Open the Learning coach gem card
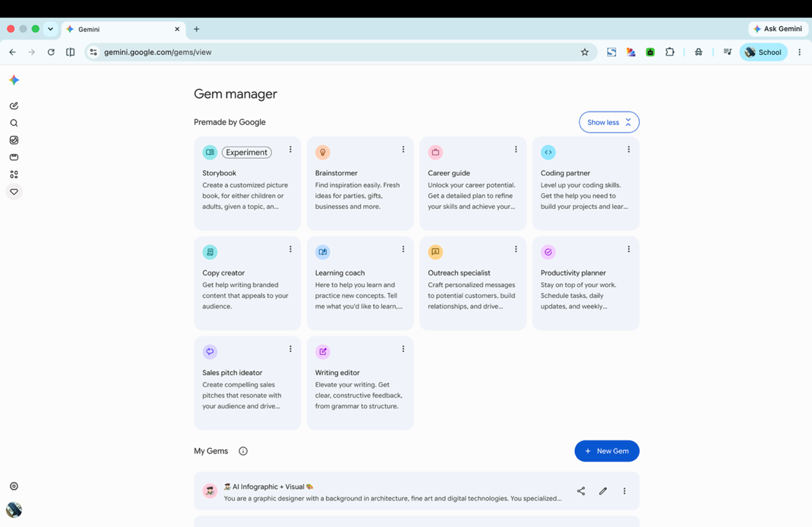812x527 pixels. (360, 283)
